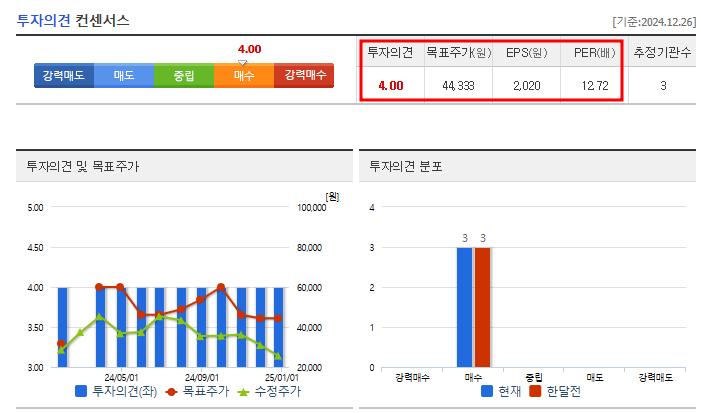Click the EPS(원) column header
This screenshot has width=701, height=413.
pyautogui.click(x=527, y=53)
